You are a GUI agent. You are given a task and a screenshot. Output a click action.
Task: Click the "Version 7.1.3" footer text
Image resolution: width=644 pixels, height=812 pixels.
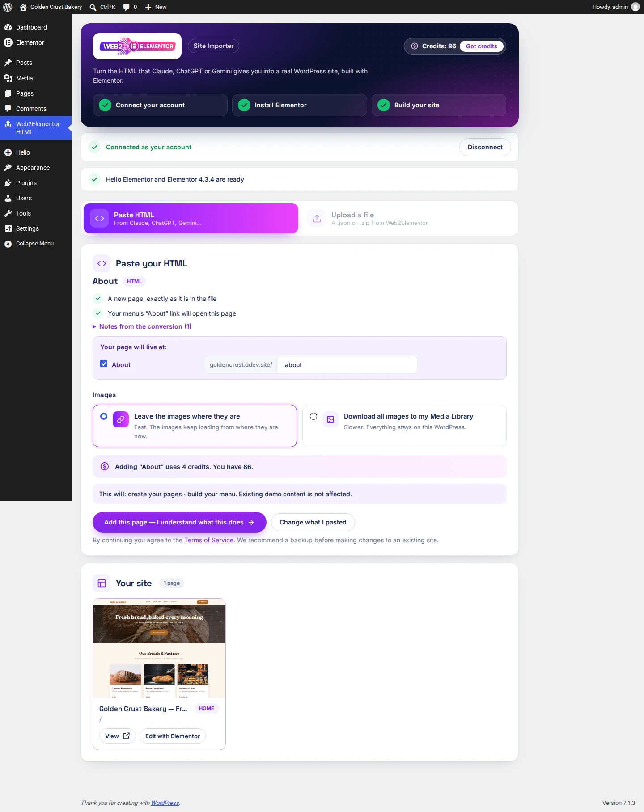[619, 803]
